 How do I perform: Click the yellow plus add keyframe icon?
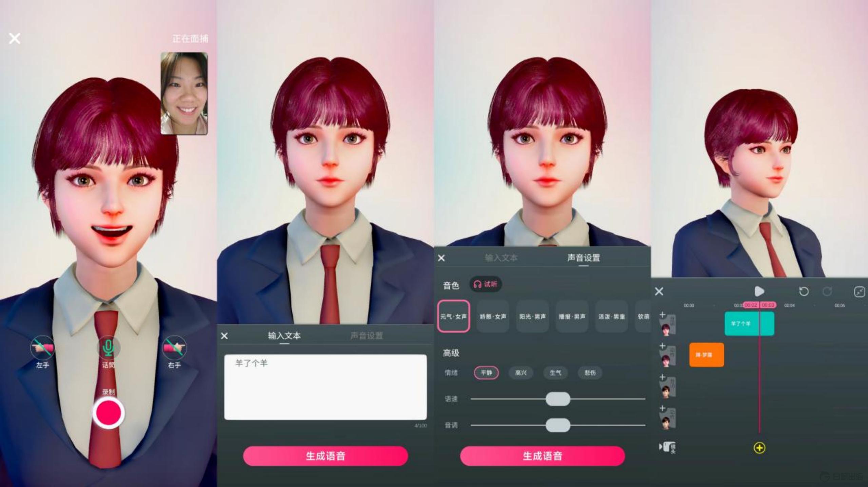pos(759,448)
